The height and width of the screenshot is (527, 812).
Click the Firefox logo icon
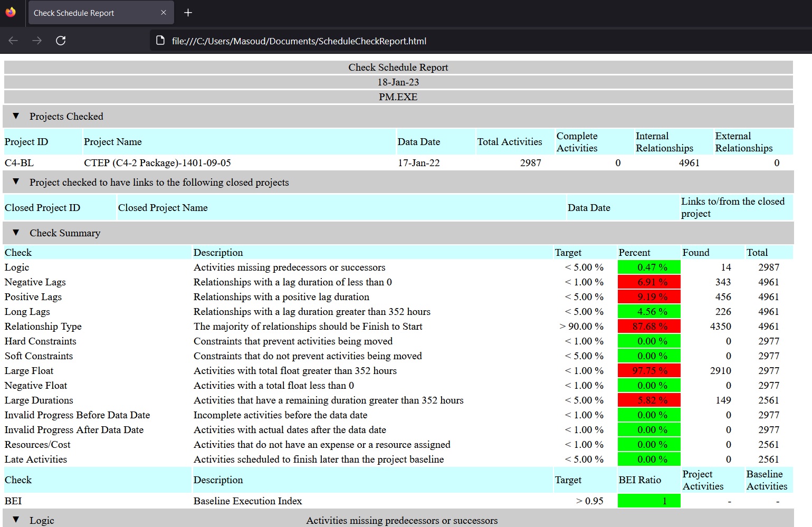pyautogui.click(x=11, y=12)
